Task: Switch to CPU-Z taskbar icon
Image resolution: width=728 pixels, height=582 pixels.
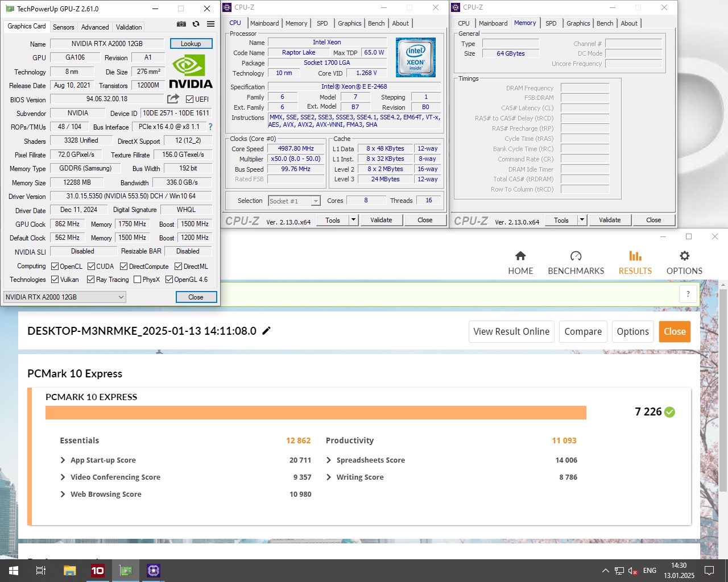Action: (x=153, y=571)
